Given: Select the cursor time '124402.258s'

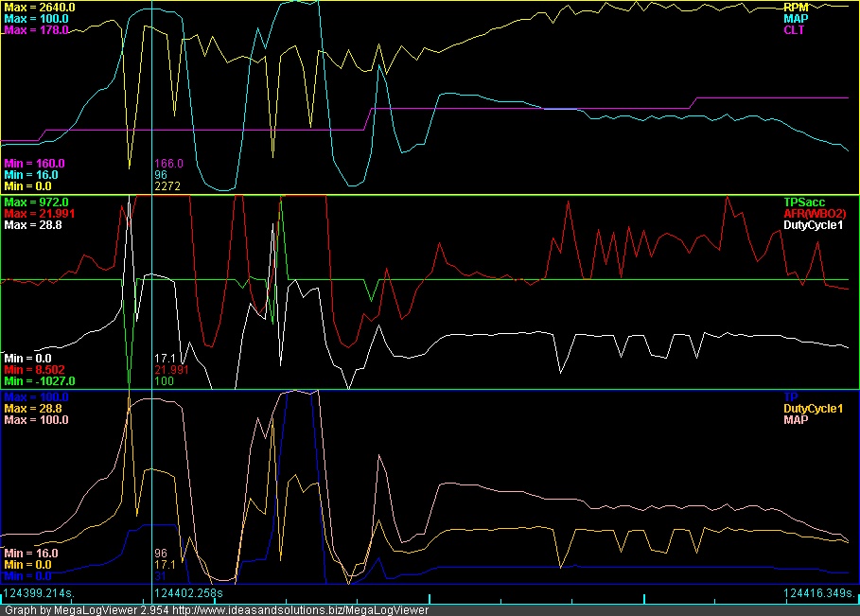Looking at the screenshot, I should (188, 593).
